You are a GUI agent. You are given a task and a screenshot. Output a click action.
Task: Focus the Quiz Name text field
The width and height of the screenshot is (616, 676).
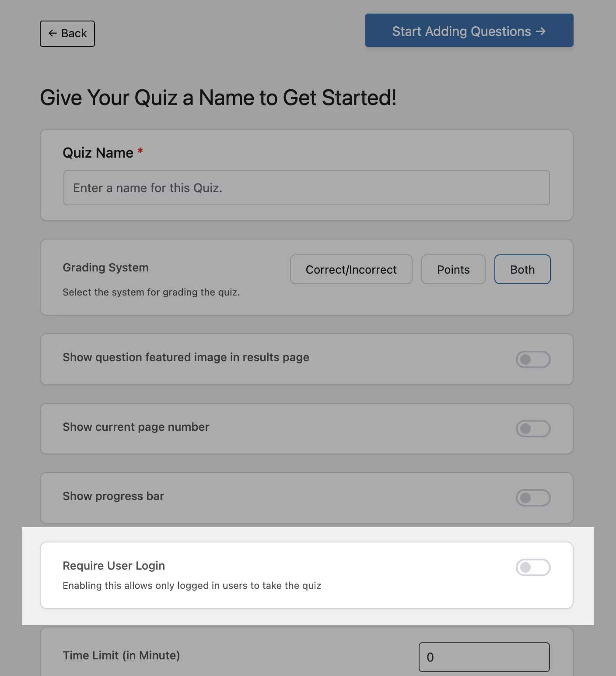click(306, 188)
